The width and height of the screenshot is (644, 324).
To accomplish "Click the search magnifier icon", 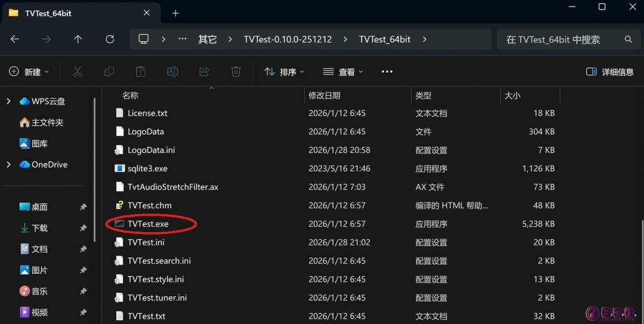I will (x=628, y=39).
